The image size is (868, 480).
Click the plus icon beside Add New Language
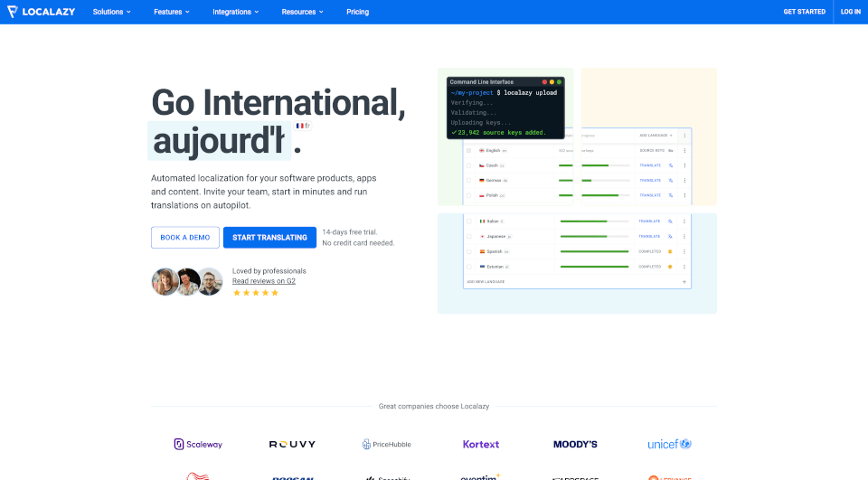pos(684,282)
